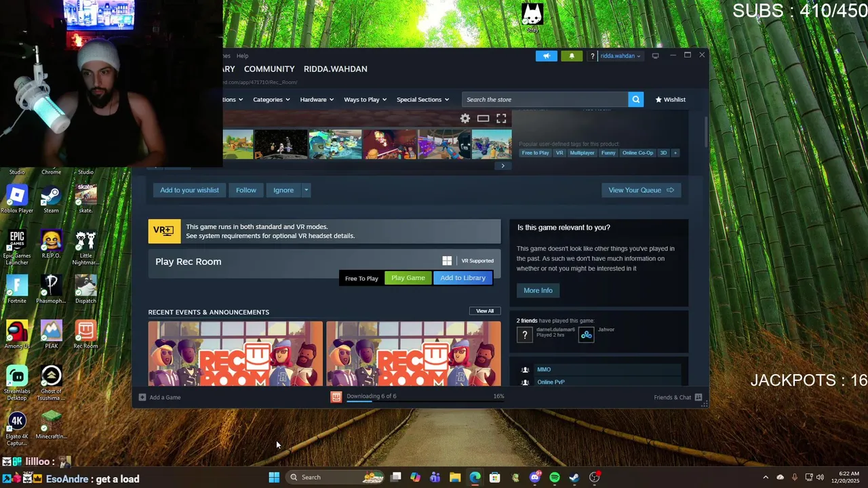This screenshot has width=868, height=488.
Task: Open the Wishlist link
Action: [x=670, y=100]
